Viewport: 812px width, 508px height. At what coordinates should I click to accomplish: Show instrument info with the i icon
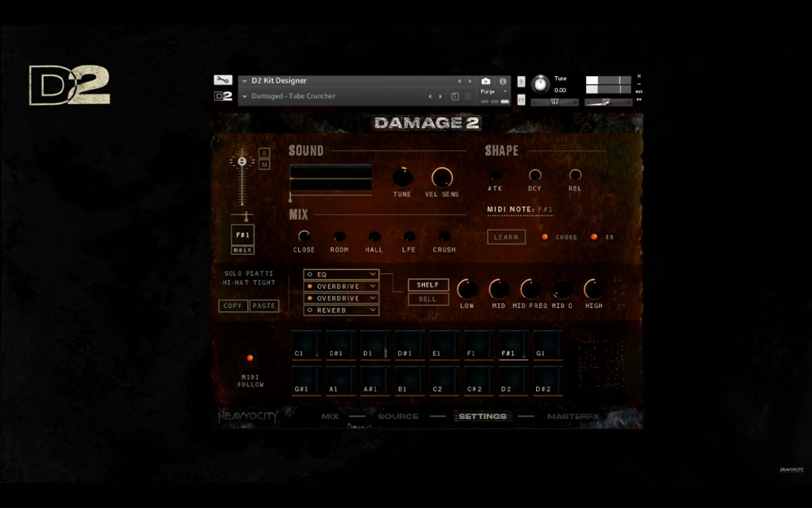point(502,82)
